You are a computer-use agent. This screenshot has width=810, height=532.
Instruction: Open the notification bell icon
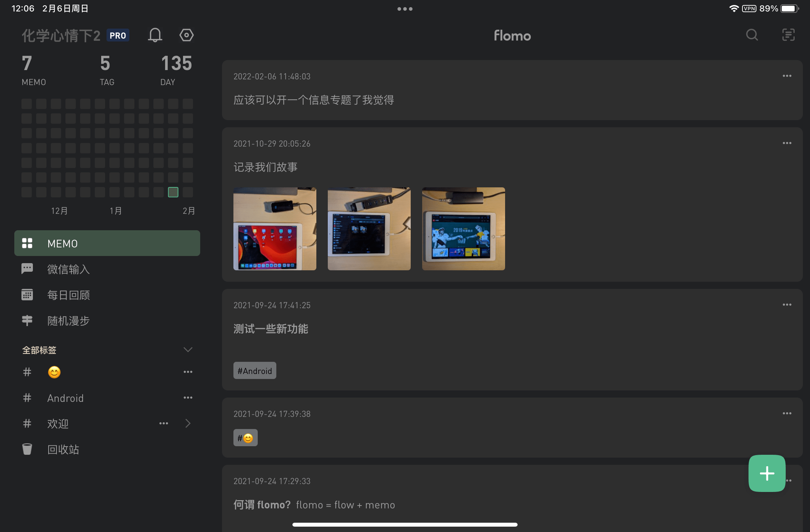(155, 35)
